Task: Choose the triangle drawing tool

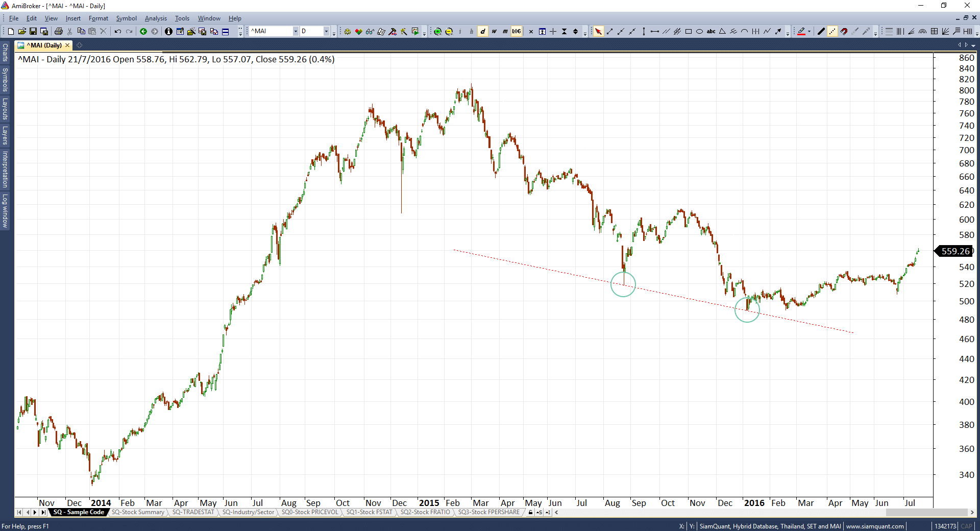Action: click(x=722, y=32)
